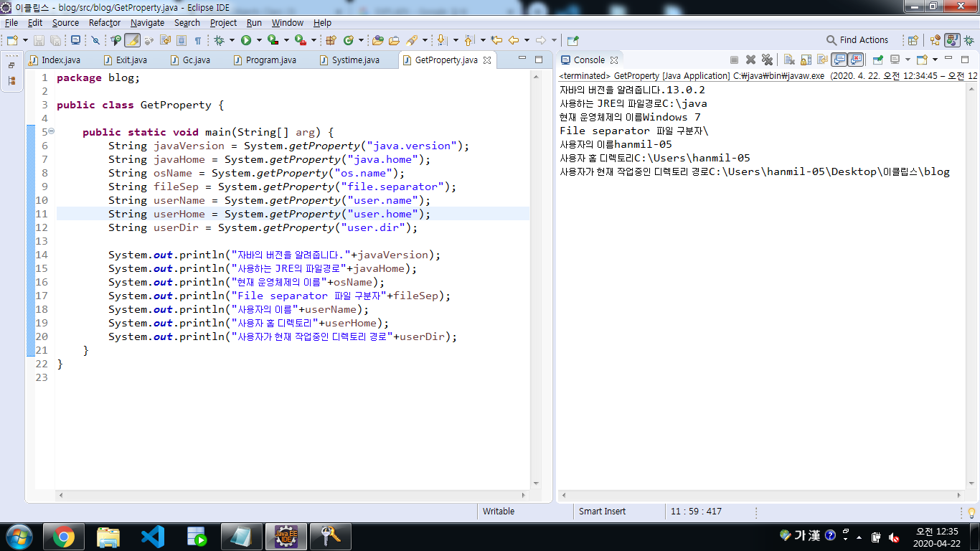Open the Coverage dropdown arrow

286,40
